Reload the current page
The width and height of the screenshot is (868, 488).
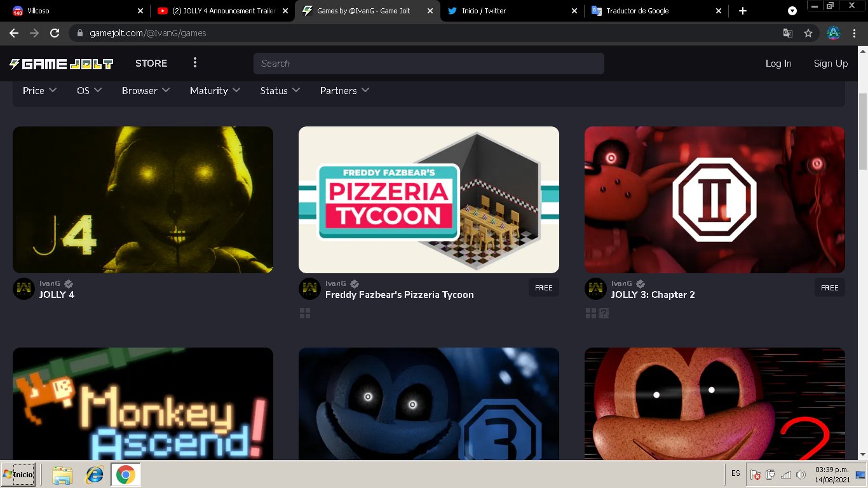click(55, 33)
